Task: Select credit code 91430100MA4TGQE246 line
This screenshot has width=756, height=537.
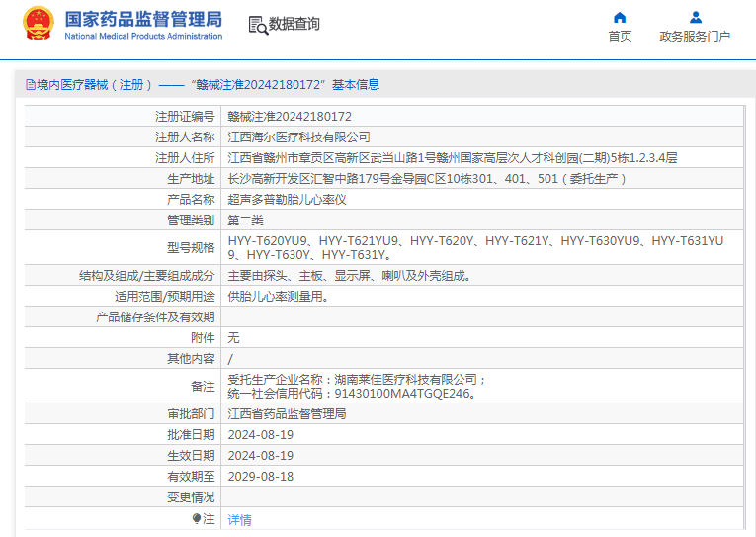Action: click(x=353, y=394)
